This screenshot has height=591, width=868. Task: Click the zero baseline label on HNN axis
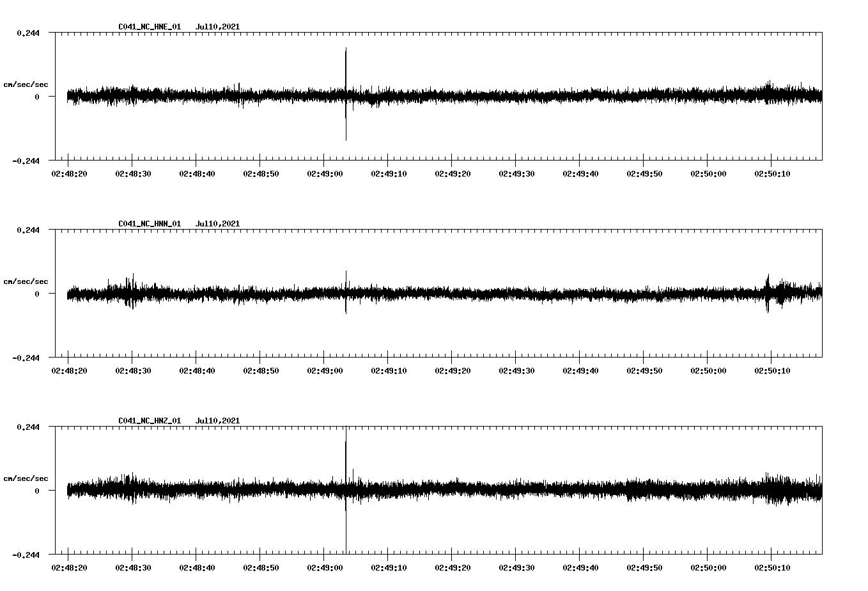(x=37, y=294)
